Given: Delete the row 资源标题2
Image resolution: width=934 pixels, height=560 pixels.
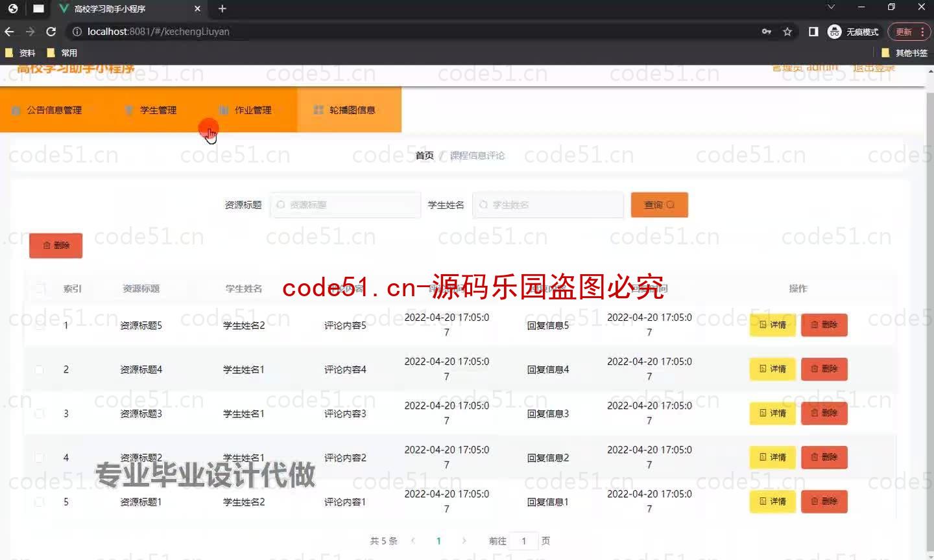Looking at the screenshot, I should click(824, 457).
